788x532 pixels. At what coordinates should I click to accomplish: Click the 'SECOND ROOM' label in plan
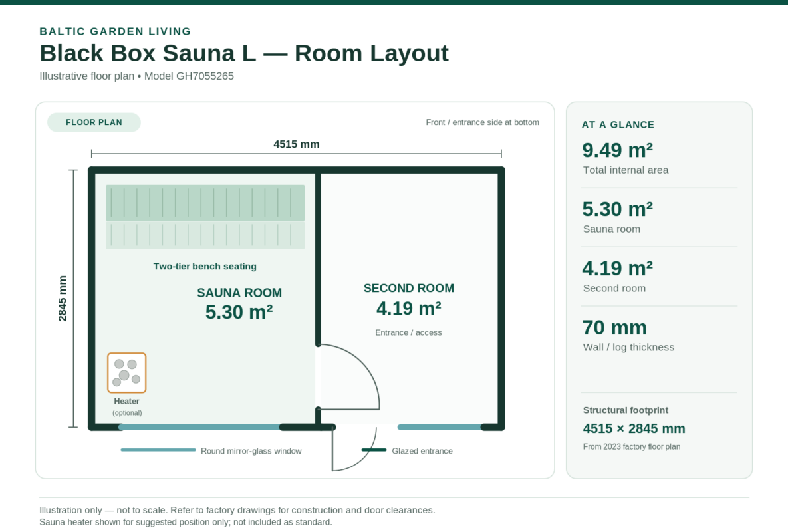click(408, 289)
